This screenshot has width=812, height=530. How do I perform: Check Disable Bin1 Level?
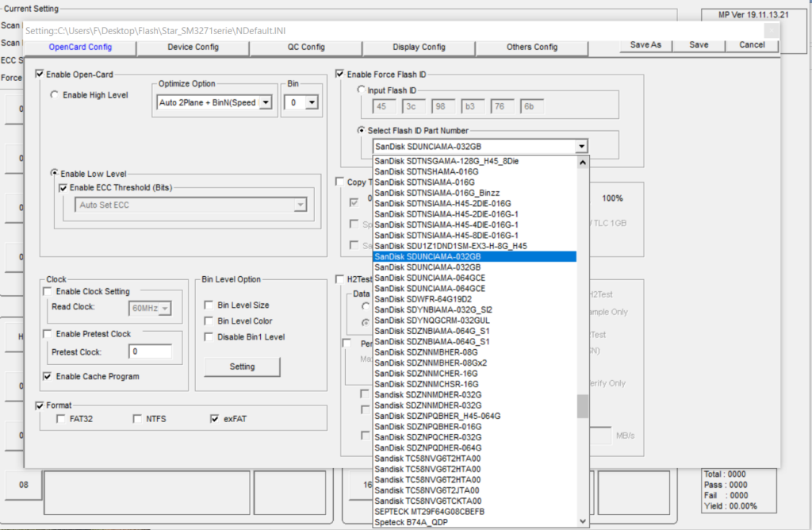click(x=209, y=337)
